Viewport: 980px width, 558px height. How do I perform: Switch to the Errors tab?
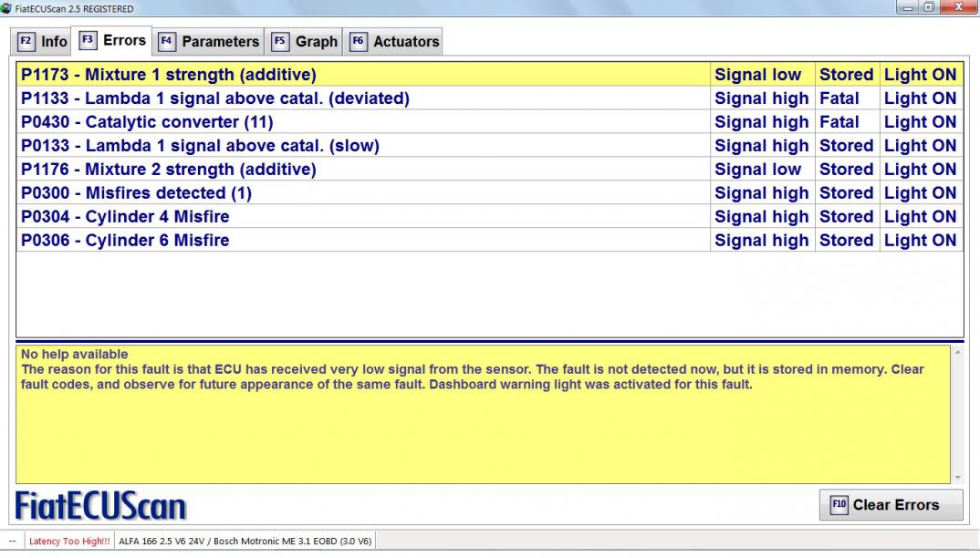(x=112, y=41)
